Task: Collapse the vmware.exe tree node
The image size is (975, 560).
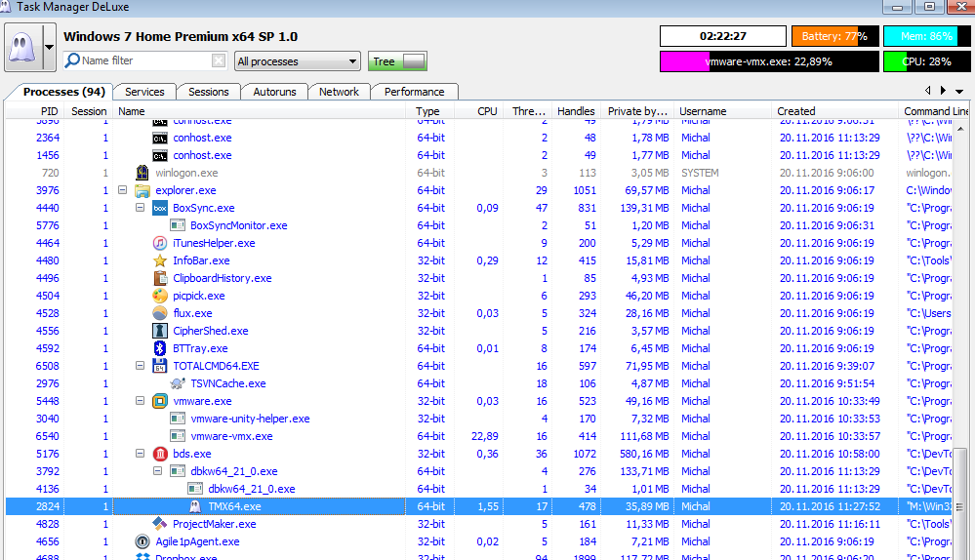Action: click(x=140, y=400)
